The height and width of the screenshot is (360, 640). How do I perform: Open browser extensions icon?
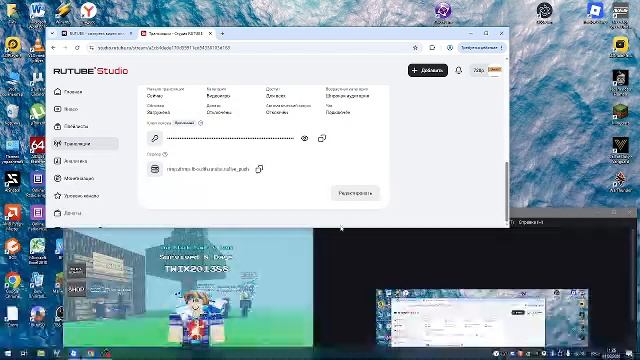point(432,48)
